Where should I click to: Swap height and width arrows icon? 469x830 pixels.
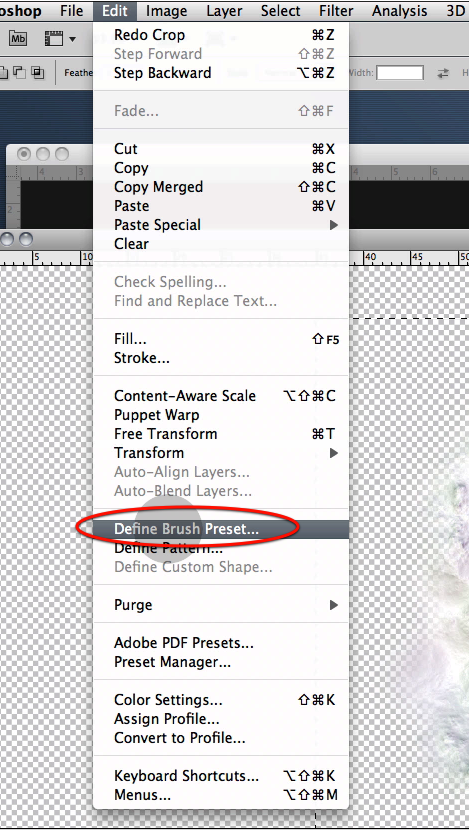(443, 74)
